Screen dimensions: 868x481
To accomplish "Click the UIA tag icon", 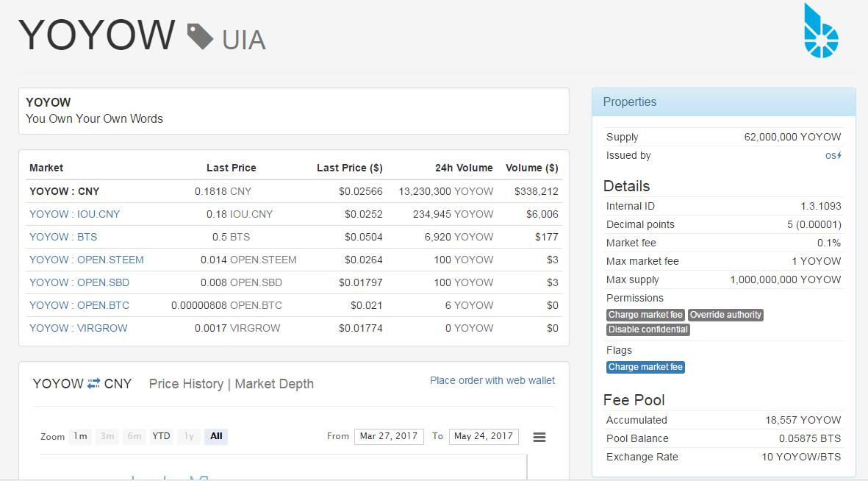I will (200, 37).
